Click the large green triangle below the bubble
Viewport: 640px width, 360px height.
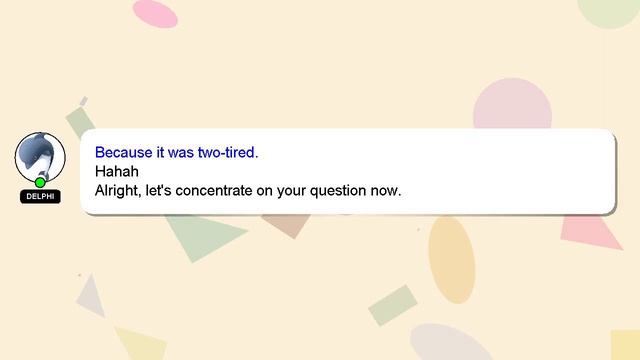[204, 237]
